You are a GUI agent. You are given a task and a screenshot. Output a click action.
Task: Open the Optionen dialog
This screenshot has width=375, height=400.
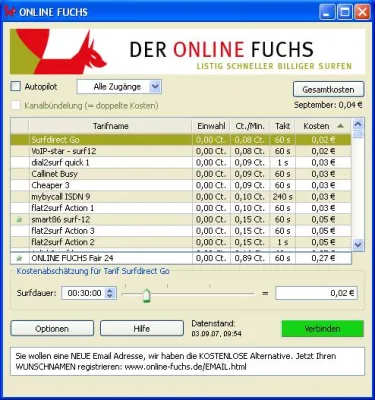52,329
